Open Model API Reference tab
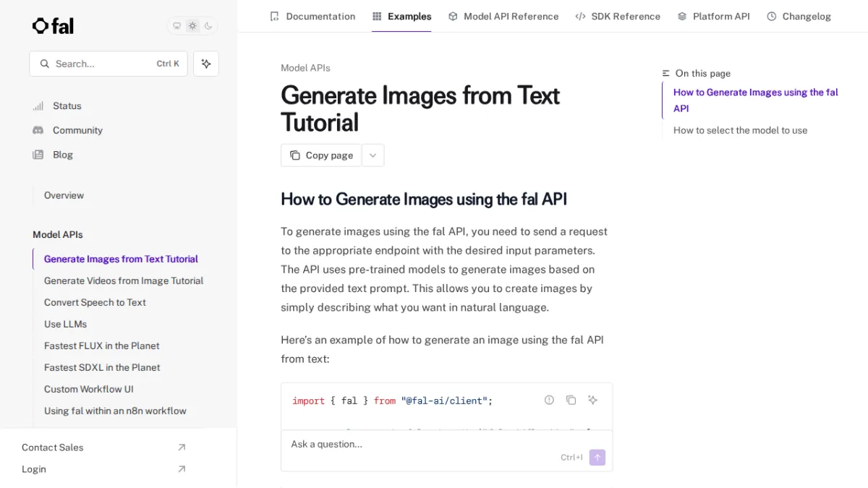This screenshot has height=488, width=868. click(x=503, y=16)
